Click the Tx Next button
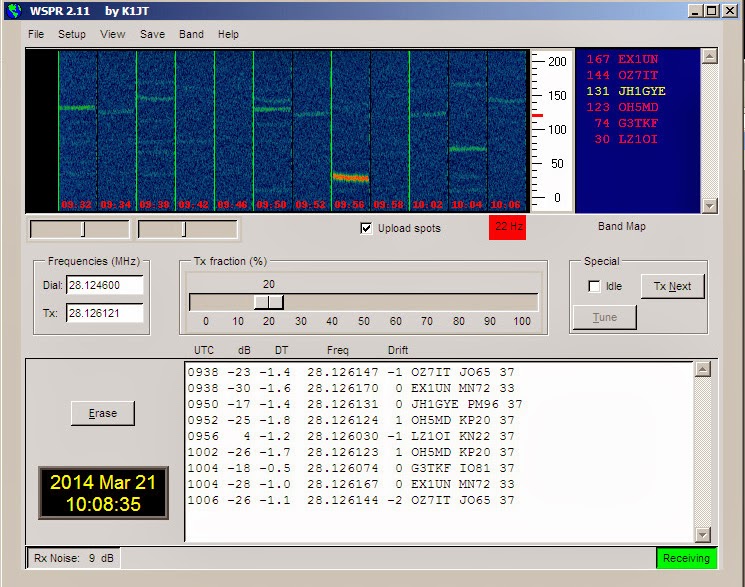 pos(672,286)
